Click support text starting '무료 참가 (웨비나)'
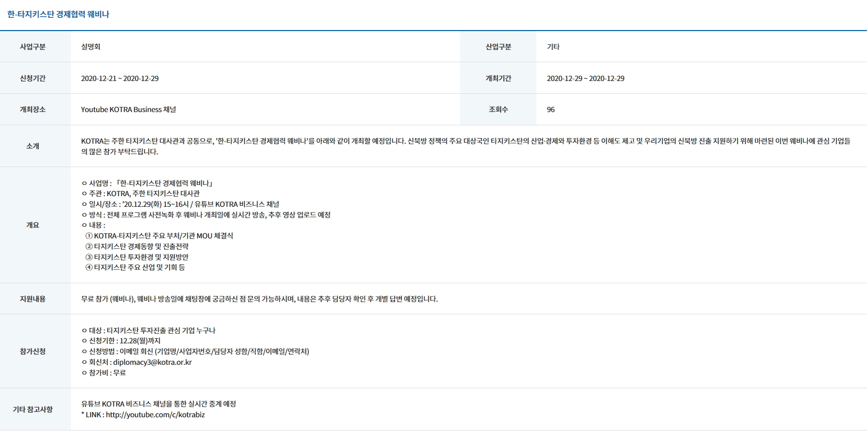The width and height of the screenshot is (868, 431). click(259, 299)
